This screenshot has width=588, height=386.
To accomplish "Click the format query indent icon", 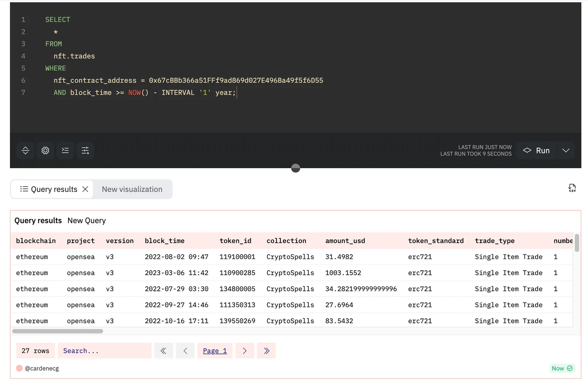I will coord(65,151).
